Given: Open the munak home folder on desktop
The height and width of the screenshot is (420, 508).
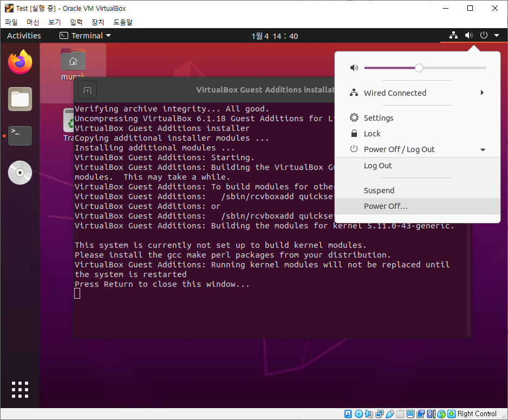Looking at the screenshot, I should [73, 64].
